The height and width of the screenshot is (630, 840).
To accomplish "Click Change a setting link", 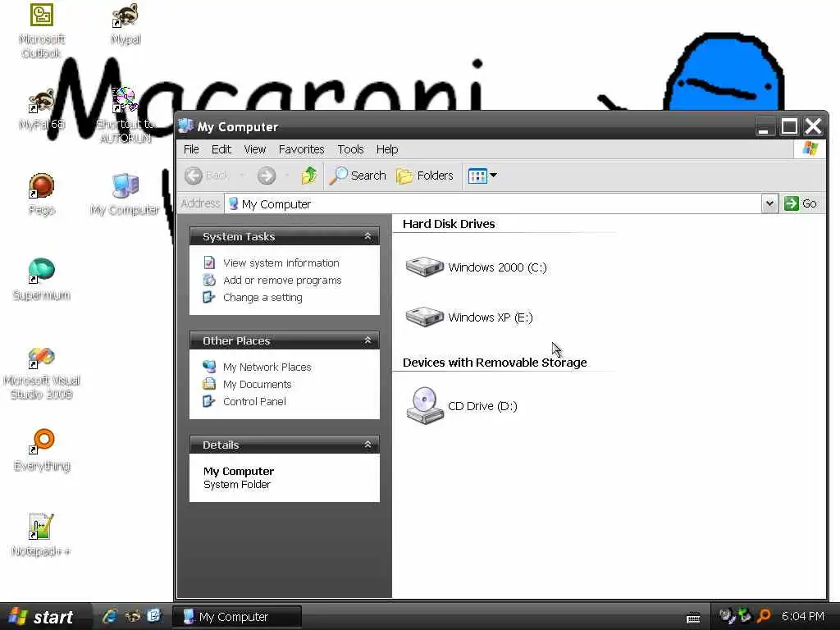I will pos(262,297).
